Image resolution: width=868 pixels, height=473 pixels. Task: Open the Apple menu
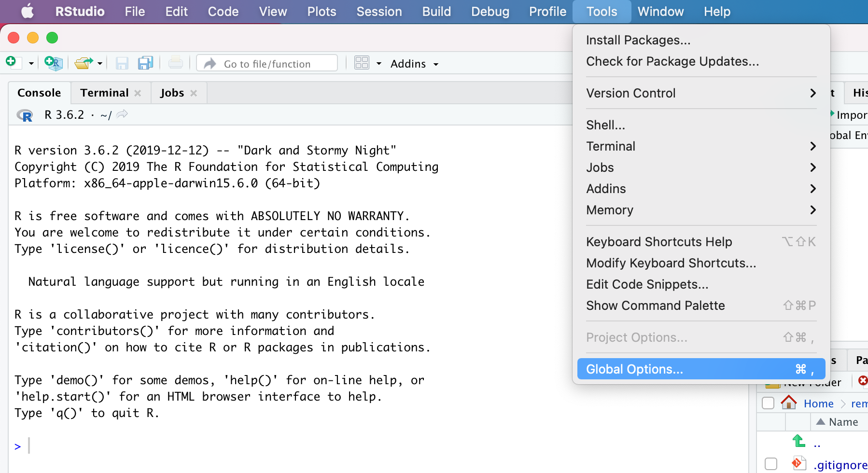pyautogui.click(x=28, y=11)
